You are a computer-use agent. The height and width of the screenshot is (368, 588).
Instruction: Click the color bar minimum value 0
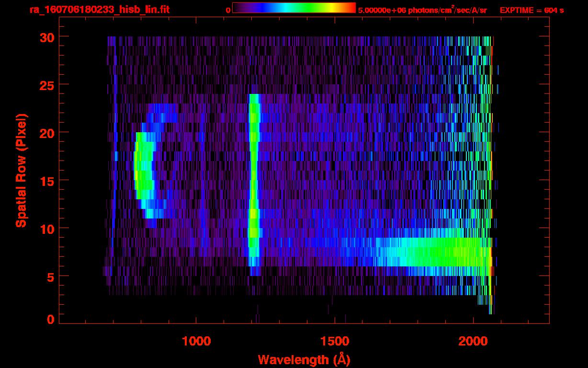[x=228, y=10]
